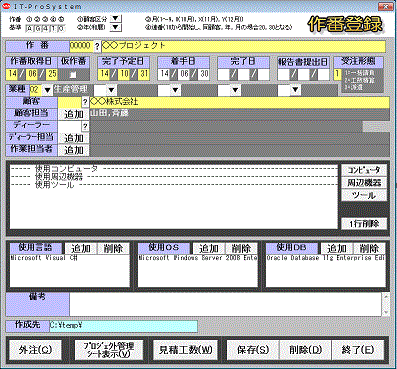Toggle the 仮作番 checkbox
397x369 pixels.
[x=73, y=74]
